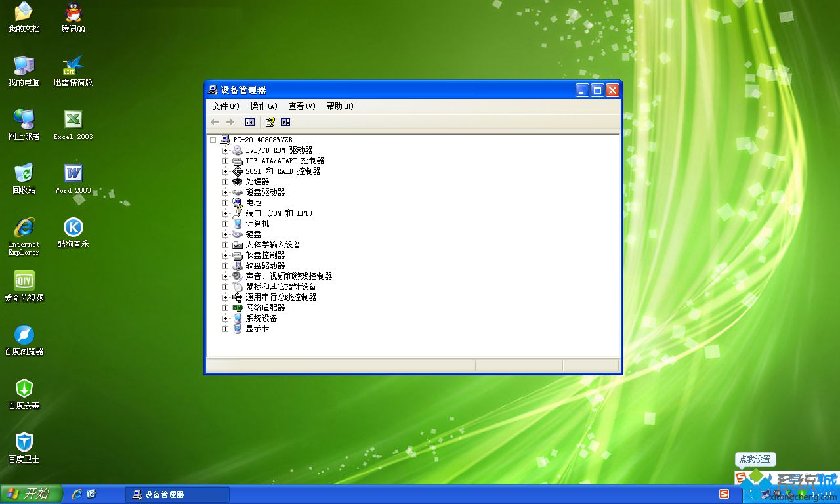
Task: Select the IDE ATA/ATAPI controller icon
Action: (238, 161)
